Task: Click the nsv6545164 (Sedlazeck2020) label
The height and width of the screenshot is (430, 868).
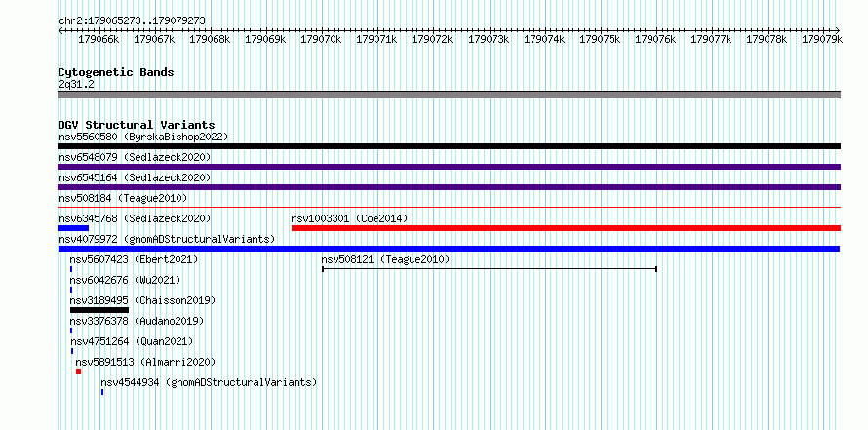Action: tap(135, 177)
